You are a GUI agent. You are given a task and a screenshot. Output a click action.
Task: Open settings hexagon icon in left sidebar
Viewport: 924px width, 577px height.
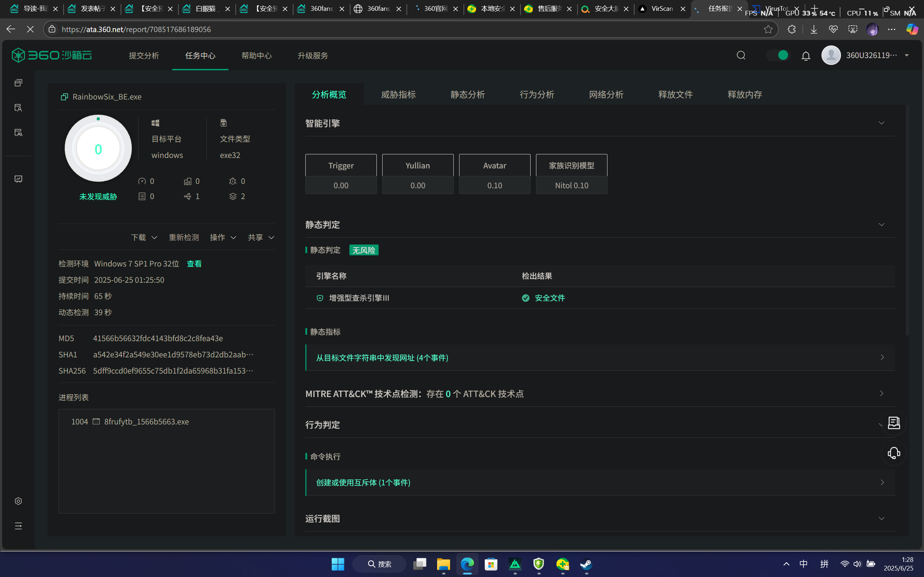point(18,501)
